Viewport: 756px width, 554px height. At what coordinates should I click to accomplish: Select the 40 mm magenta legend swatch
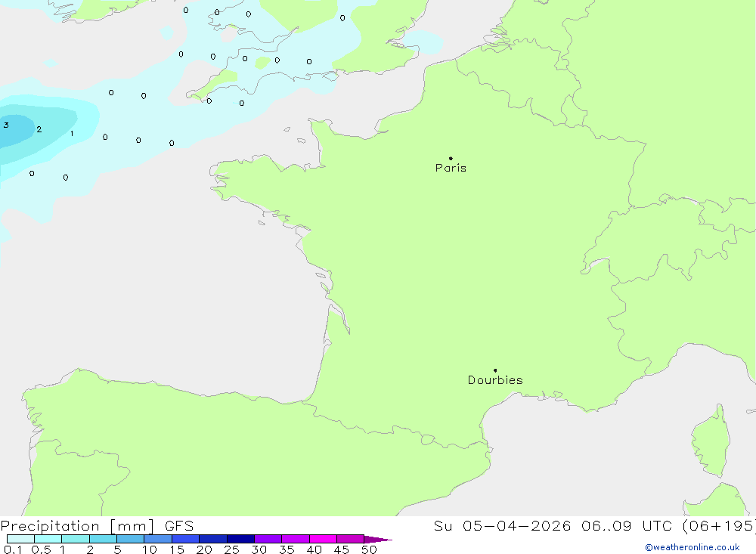point(323,539)
